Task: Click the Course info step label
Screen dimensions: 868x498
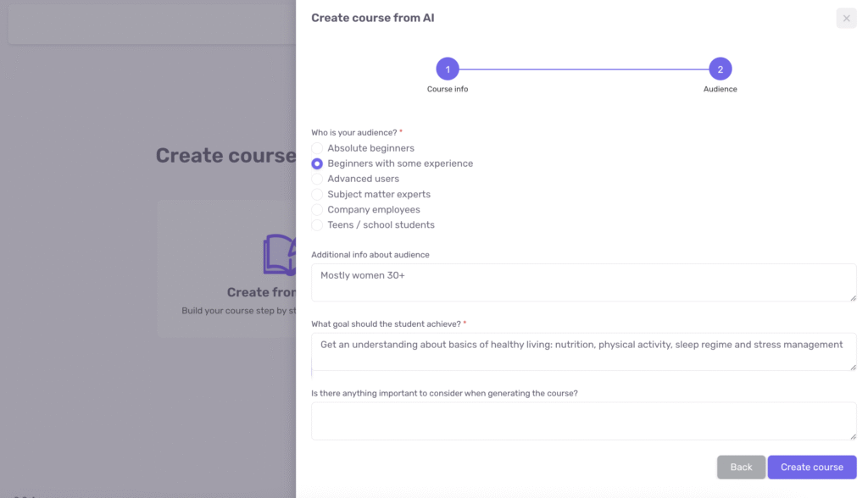Action: point(448,89)
